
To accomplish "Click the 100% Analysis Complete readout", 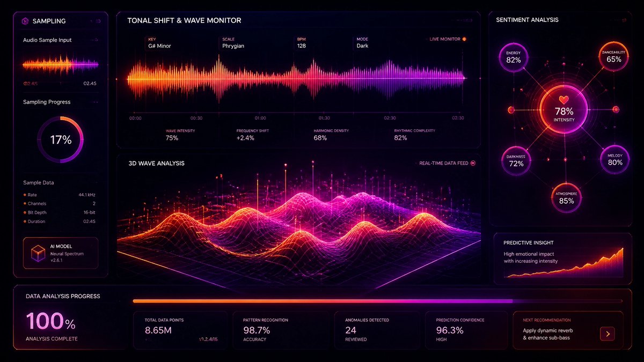I will [52, 326].
